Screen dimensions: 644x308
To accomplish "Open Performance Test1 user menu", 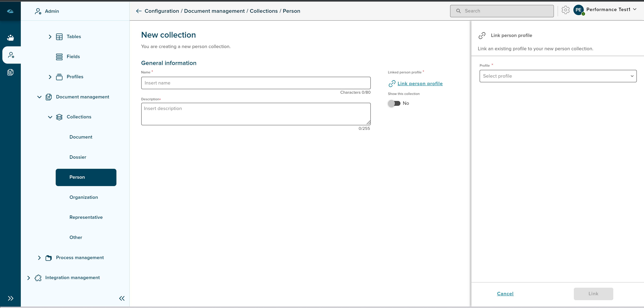I will (611, 10).
